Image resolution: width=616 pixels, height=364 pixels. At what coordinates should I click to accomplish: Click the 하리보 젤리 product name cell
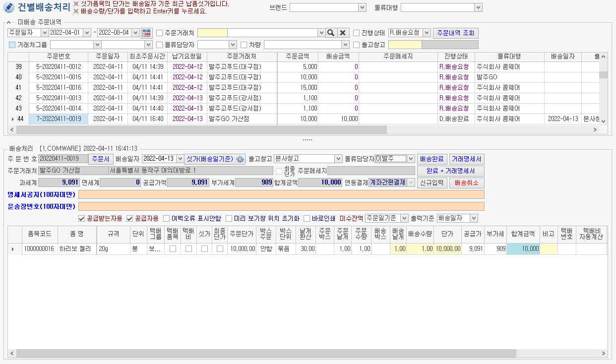coord(77,249)
